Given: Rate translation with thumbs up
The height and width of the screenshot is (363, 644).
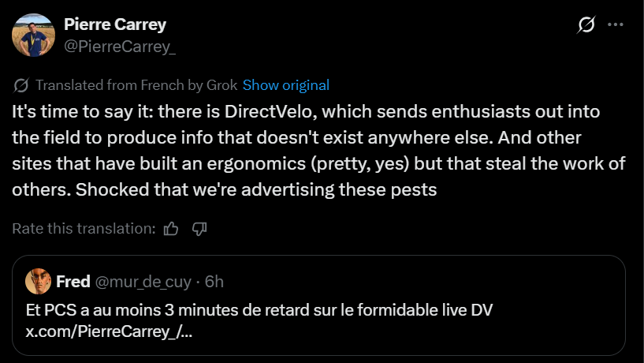Looking at the screenshot, I should pyautogui.click(x=171, y=229).
